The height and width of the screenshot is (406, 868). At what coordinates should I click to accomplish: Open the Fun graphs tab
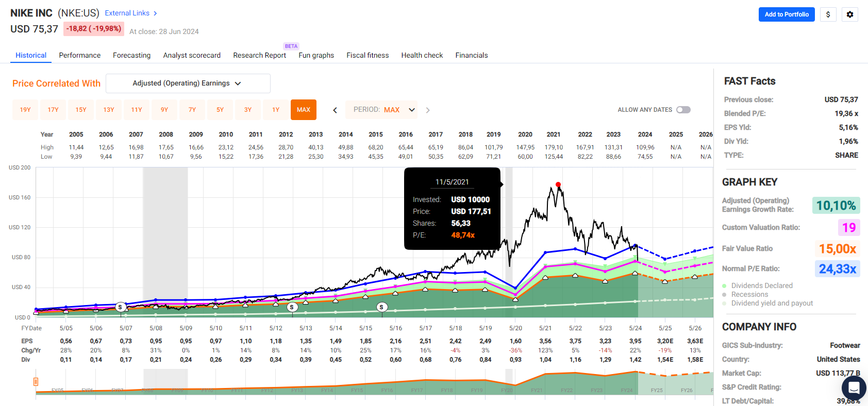click(316, 55)
